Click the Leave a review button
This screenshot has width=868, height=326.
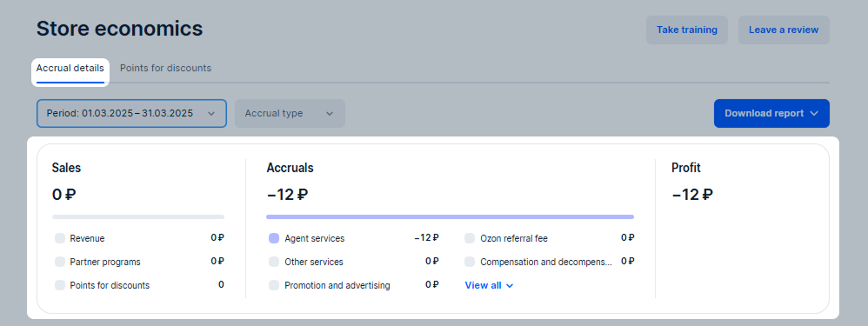pyautogui.click(x=784, y=30)
